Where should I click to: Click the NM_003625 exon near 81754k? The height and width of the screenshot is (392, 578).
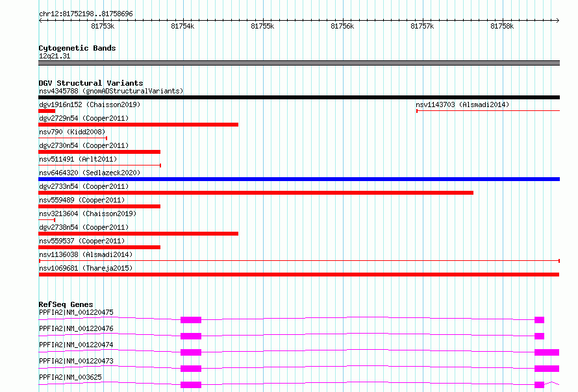pos(191,385)
